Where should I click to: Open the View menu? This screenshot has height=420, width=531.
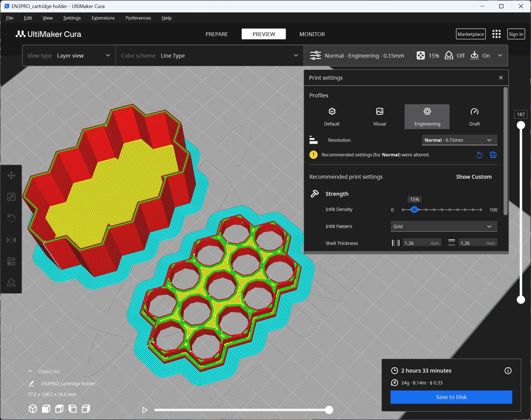pyautogui.click(x=47, y=18)
